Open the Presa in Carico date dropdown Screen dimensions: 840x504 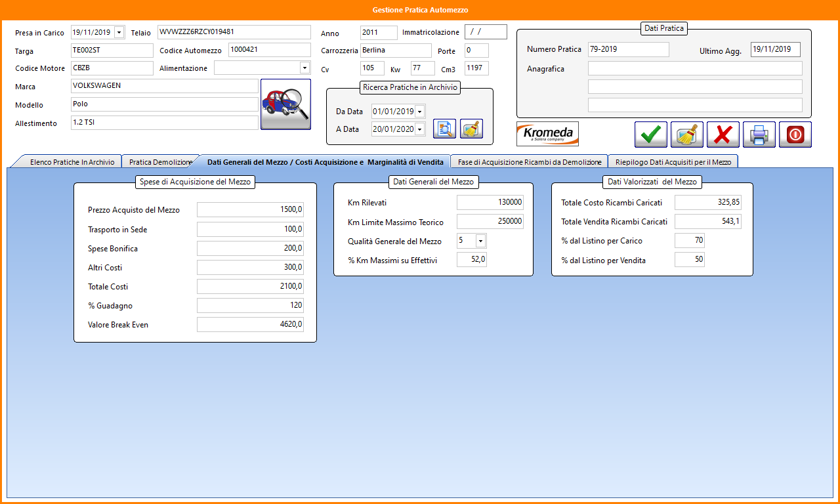(x=119, y=32)
